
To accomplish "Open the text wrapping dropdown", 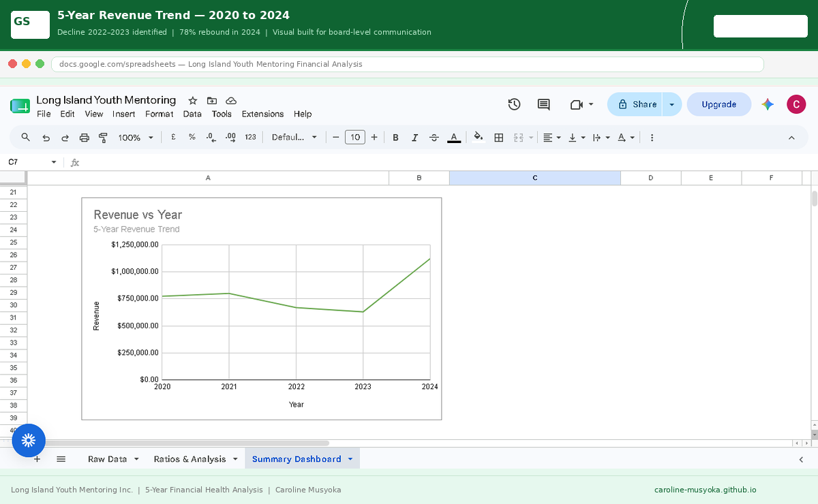I will (601, 138).
